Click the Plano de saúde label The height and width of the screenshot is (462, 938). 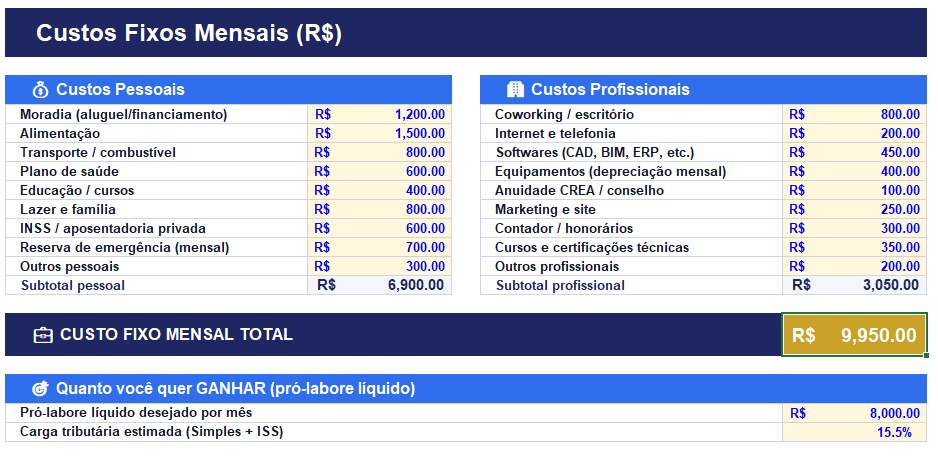point(69,172)
